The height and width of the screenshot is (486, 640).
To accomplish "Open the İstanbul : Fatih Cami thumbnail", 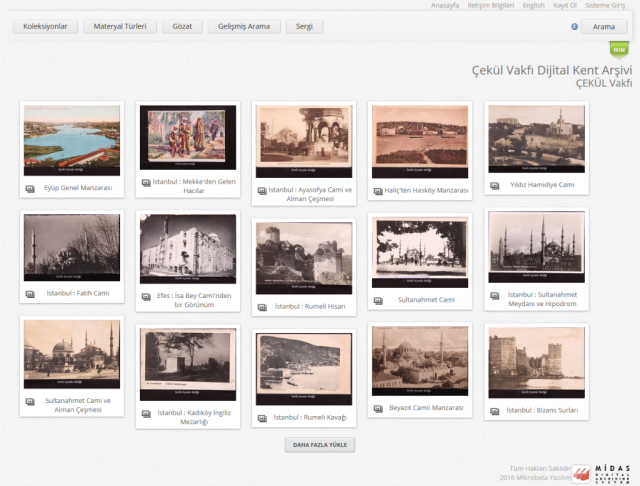I will 71,247.
